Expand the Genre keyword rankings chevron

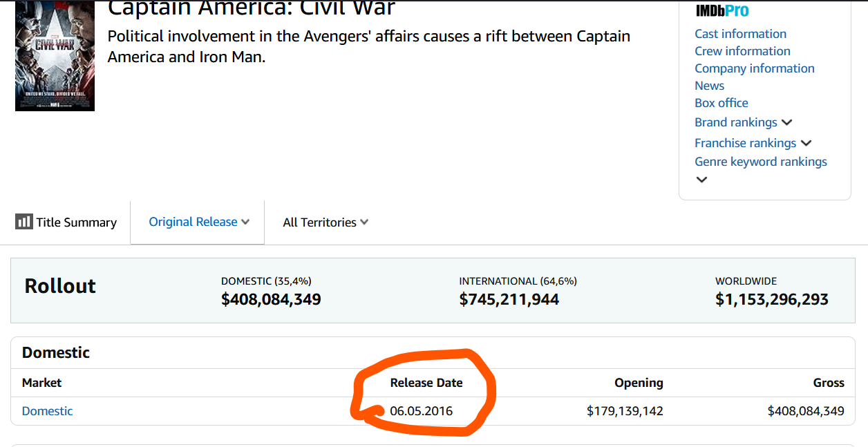(x=701, y=180)
